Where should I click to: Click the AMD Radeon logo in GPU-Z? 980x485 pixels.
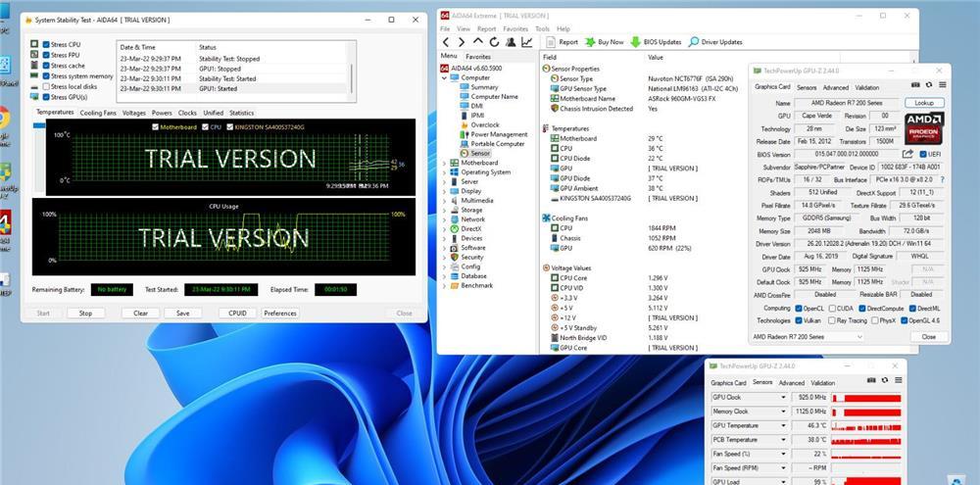924,128
